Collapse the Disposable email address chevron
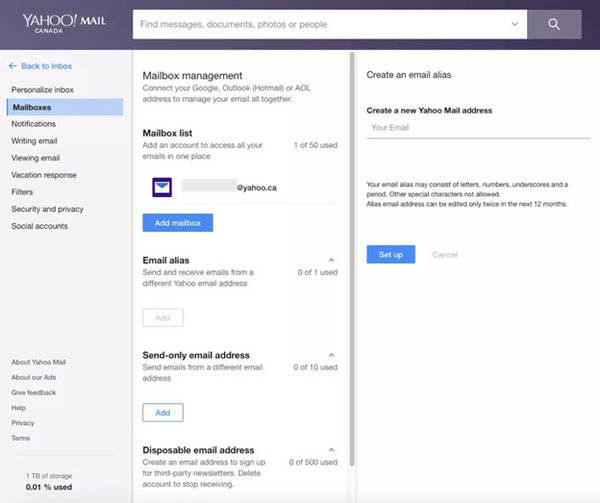 click(331, 450)
